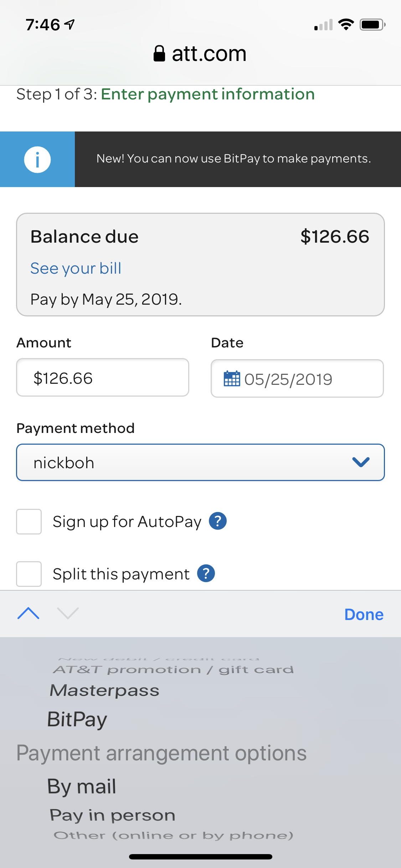Image resolution: width=401 pixels, height=868 pixels.
Task: Choose BitPay in the picker wheel
Action: 77,719
